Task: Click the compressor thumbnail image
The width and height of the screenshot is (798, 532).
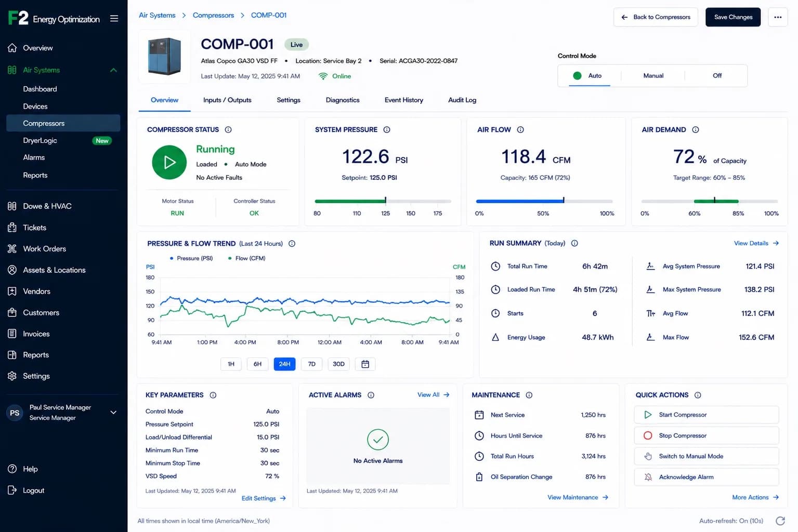Action: tap(164, 57)
